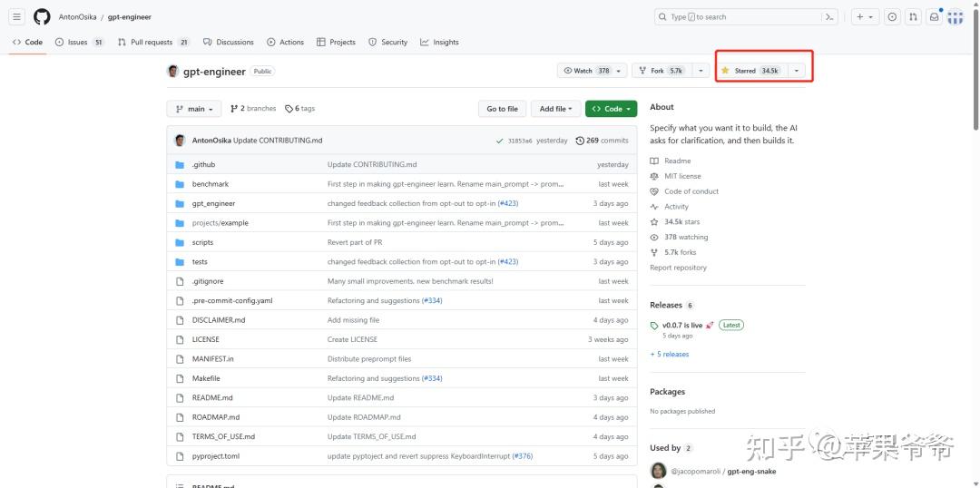Open the scripts folder
Image resolution: width=980 pixels, height=488 pixels.
(x=202, y=242)
